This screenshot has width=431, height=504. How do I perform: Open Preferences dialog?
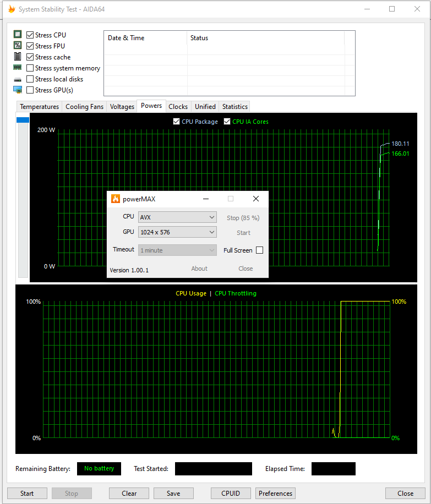[275, 494]
